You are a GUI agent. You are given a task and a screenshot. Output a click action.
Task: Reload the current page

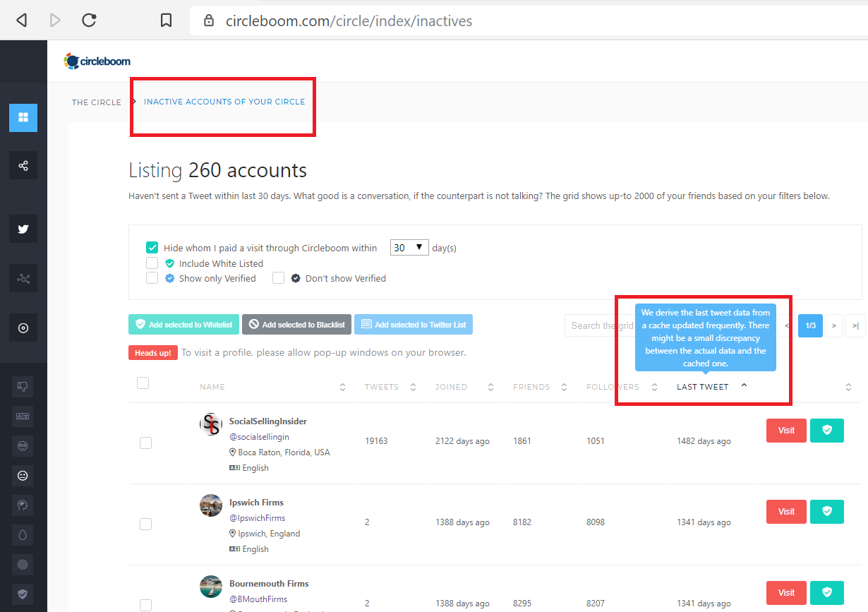(89, 20)
